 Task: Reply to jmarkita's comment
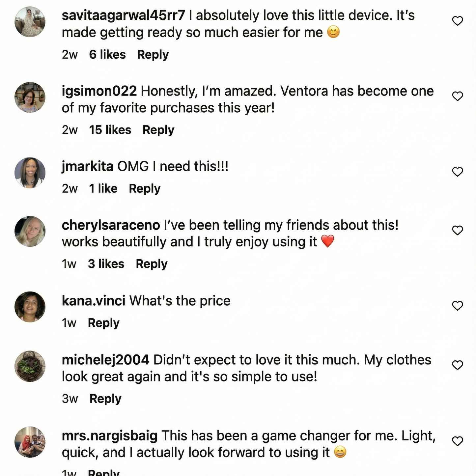tap(145, 189)
